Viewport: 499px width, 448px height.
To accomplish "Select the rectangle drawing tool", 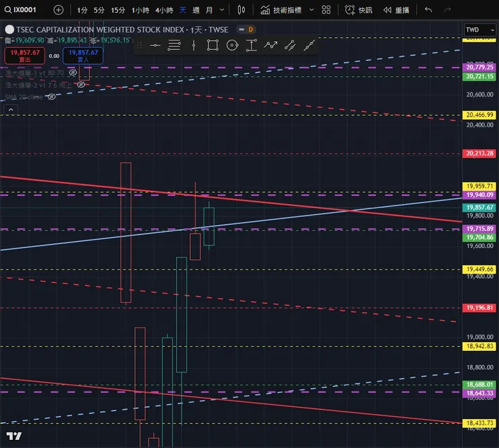I will pos(212,45).
